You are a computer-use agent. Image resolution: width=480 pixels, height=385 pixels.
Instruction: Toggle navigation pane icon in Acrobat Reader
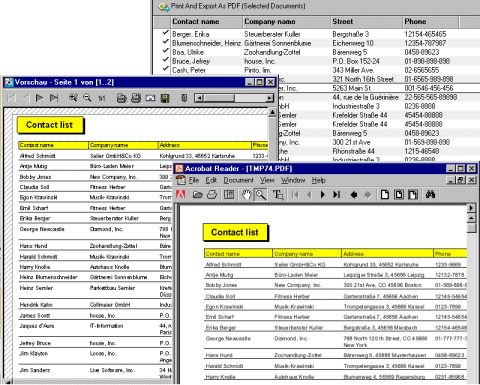pos(229,195)
